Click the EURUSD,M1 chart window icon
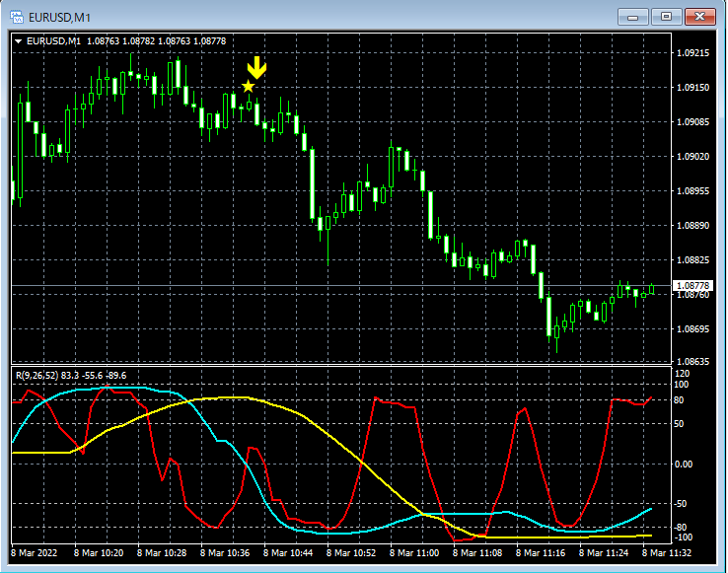 pos(16,17)
